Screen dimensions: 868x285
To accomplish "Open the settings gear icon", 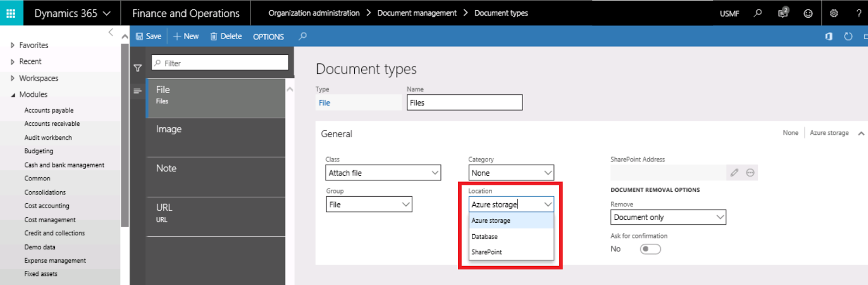I will [834, 13].
